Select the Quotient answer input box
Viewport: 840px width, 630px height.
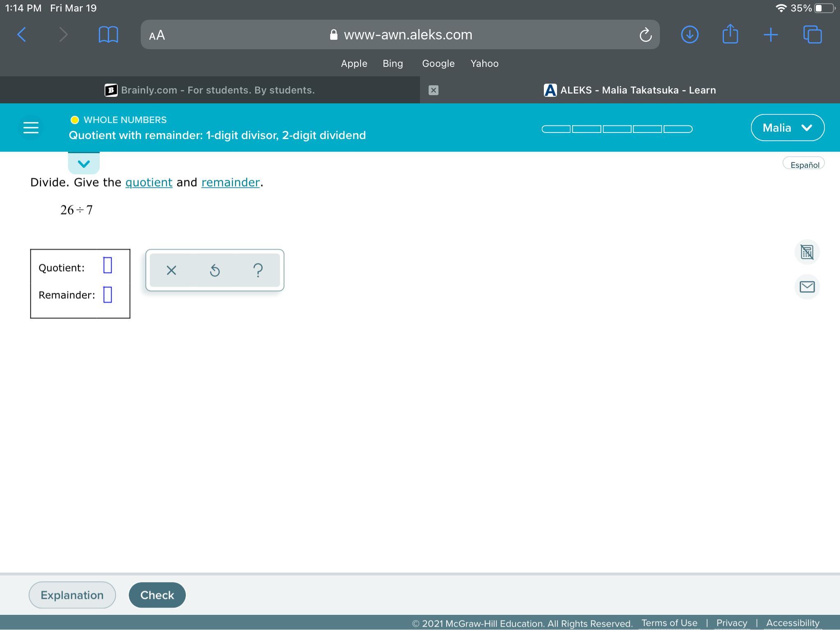[x=107, y=265]
